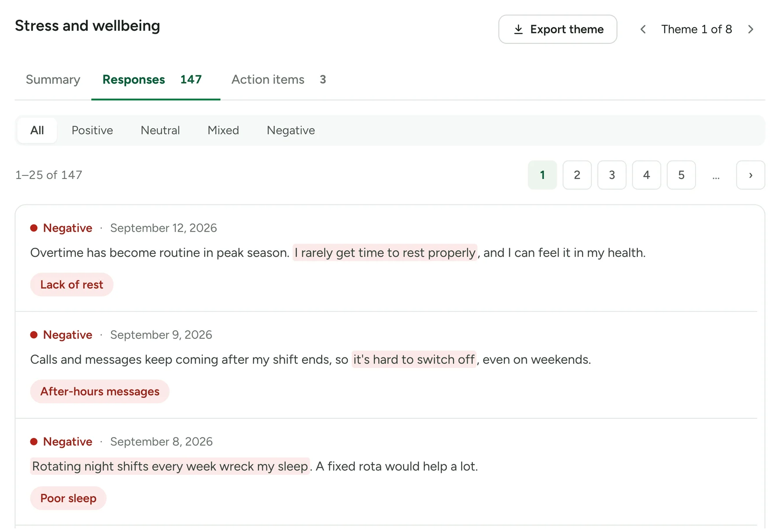Click Negative label on September 9 response

click(68, 335)
